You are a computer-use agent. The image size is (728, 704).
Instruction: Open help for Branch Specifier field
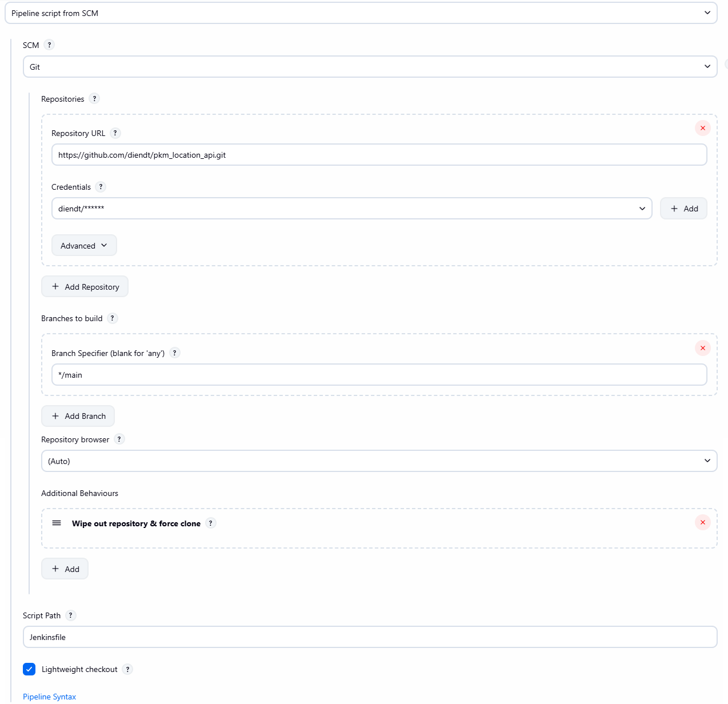[174, 353]
